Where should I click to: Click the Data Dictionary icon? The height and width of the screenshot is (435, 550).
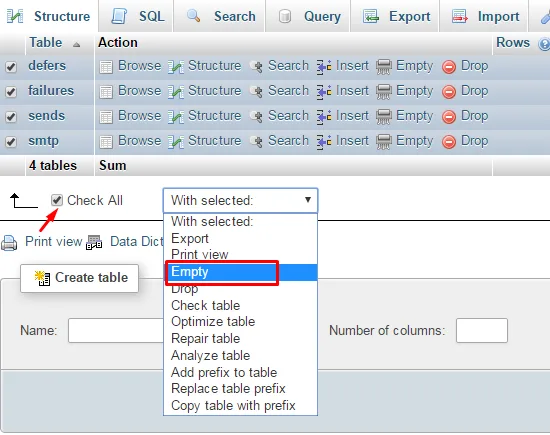(x=94, y=242)
